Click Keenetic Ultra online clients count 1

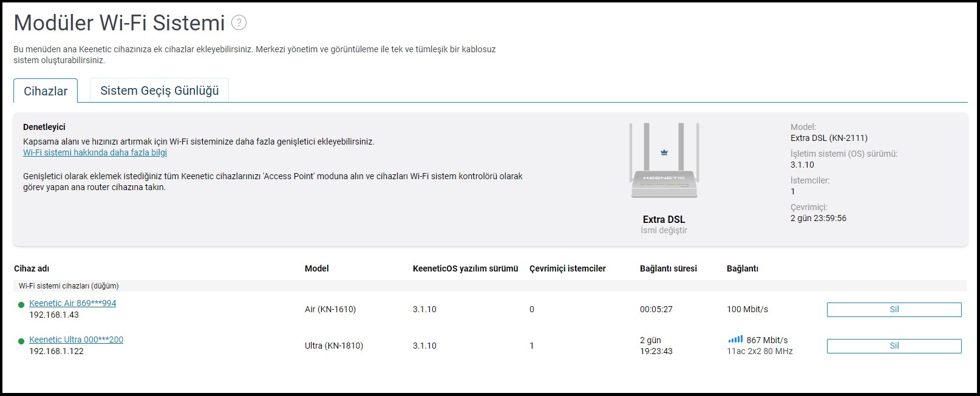click(532, 346)
